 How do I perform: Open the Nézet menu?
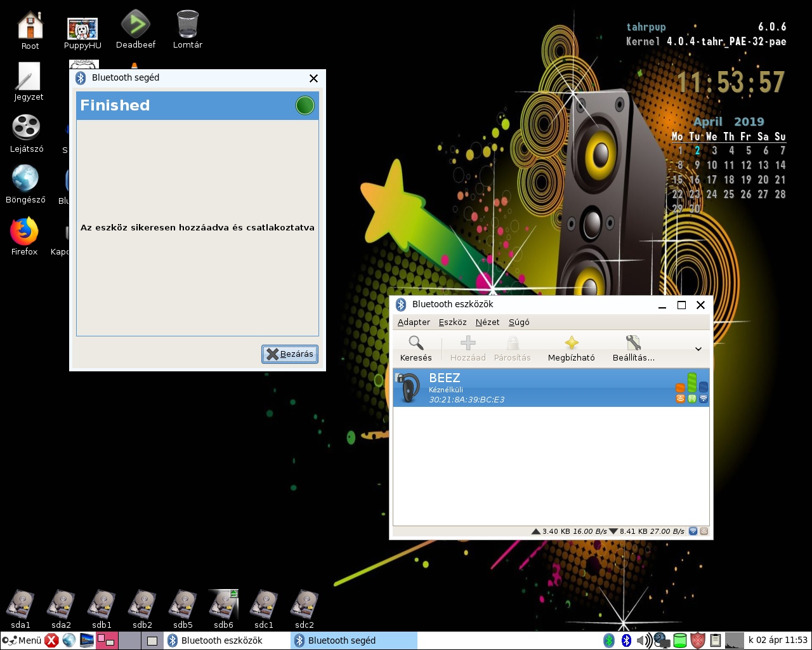click(x=487, y=322)
